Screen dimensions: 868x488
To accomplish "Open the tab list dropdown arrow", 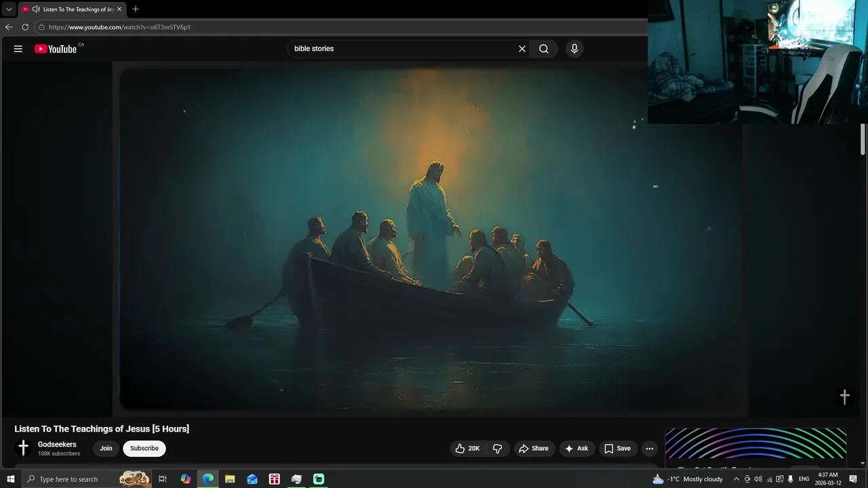I will [9, 9].
